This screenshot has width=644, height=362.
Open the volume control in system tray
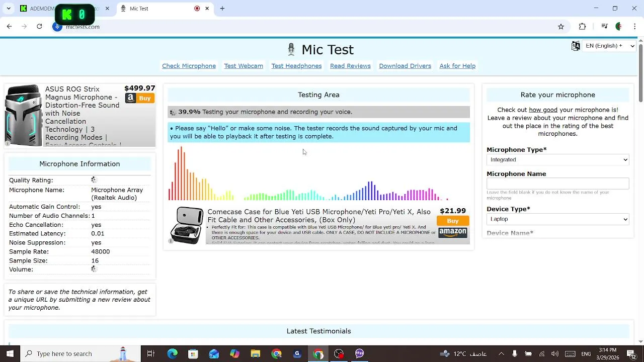tap(555, 353)
